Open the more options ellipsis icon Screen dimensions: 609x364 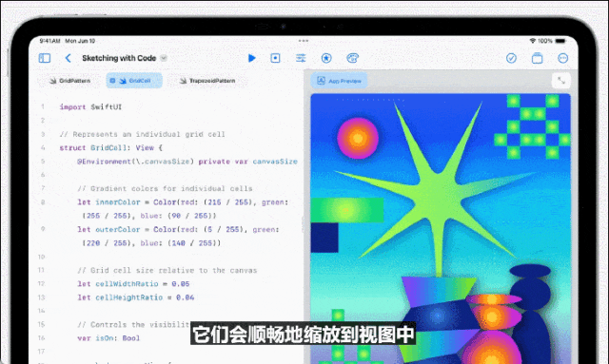[562, 58]
